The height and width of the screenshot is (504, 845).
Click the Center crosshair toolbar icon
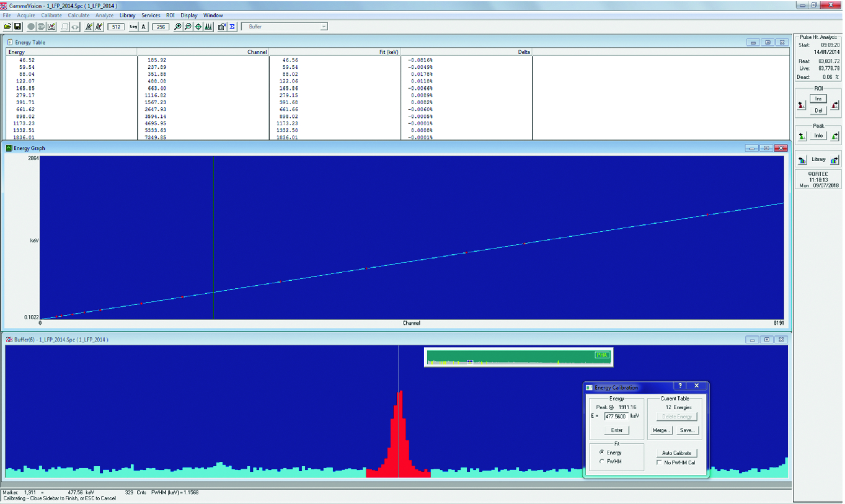[198, 27]
